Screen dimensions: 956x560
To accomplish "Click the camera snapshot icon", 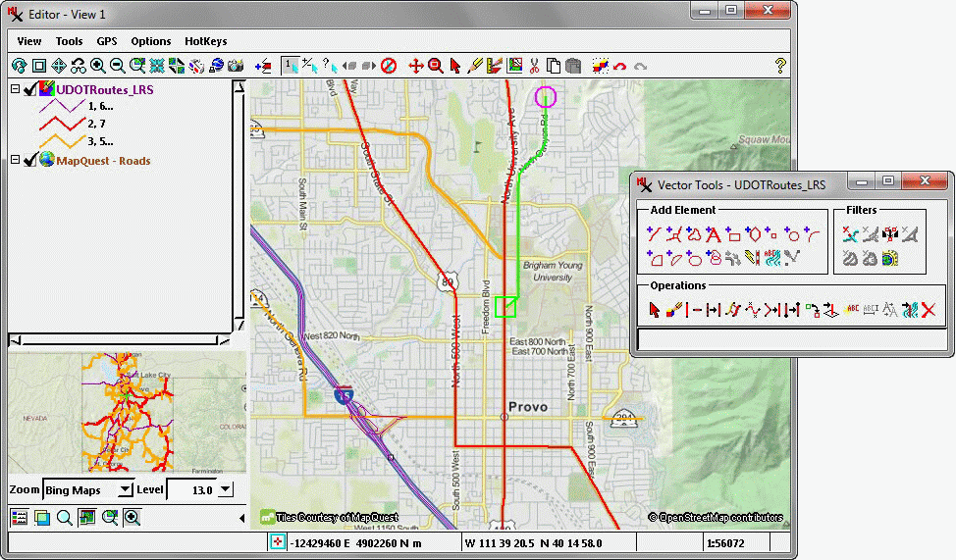I will (236, 66).
